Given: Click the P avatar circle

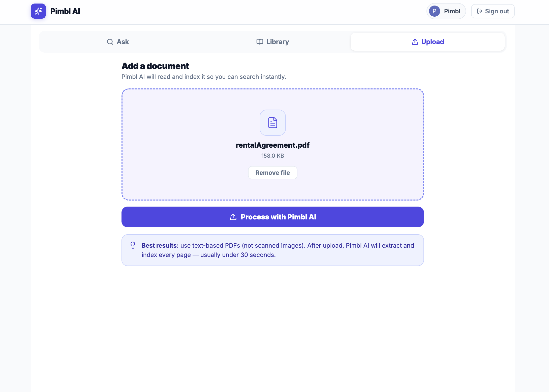Looking at the screenshot, I should point(434,11).
